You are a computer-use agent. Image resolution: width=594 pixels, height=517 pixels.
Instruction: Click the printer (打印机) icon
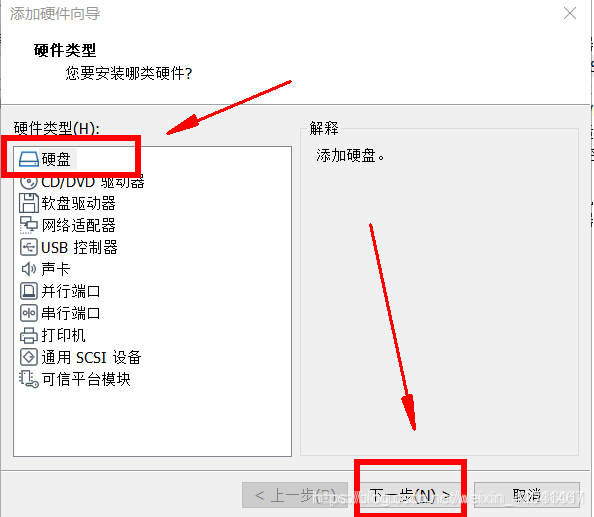[x=29, y=335]
